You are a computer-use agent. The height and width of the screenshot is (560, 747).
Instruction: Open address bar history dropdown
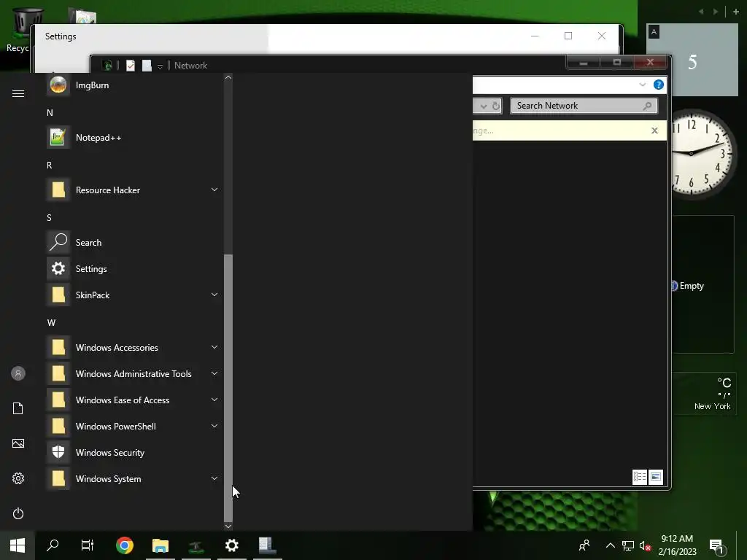484,106
